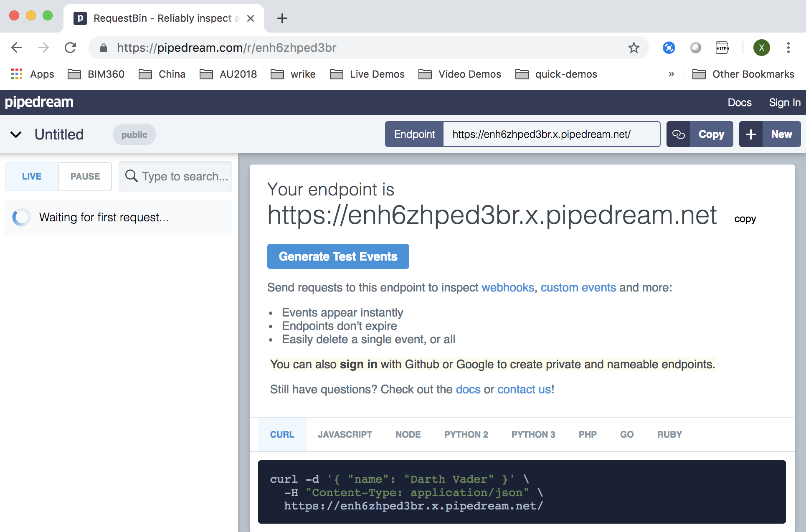Open the AU2018 bookmark folder

[x=228, y=74]
